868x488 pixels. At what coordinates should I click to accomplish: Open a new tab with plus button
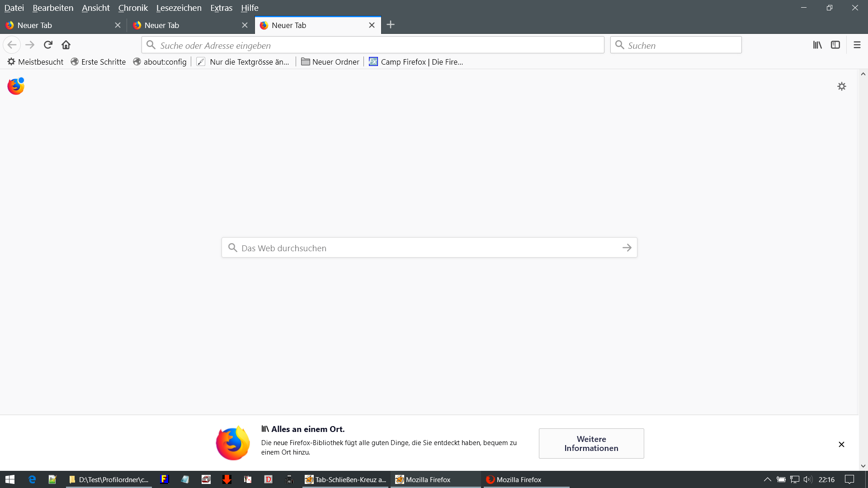(391, 25)
